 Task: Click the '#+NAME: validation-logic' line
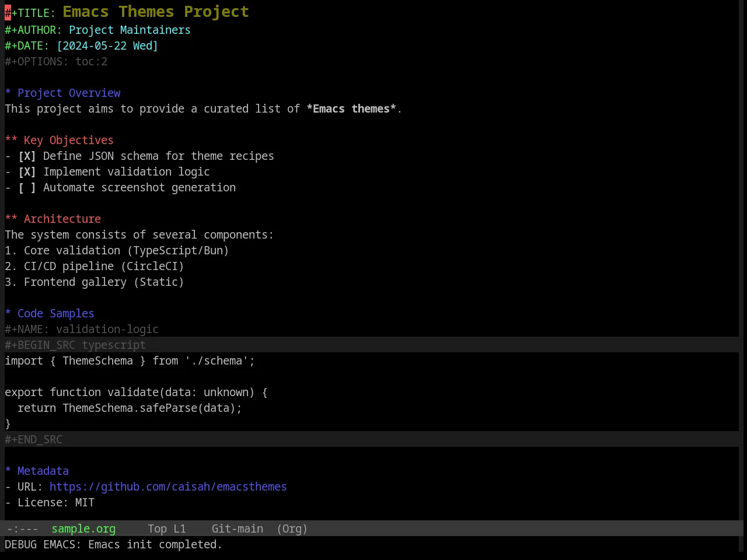(x=82, y=329)
